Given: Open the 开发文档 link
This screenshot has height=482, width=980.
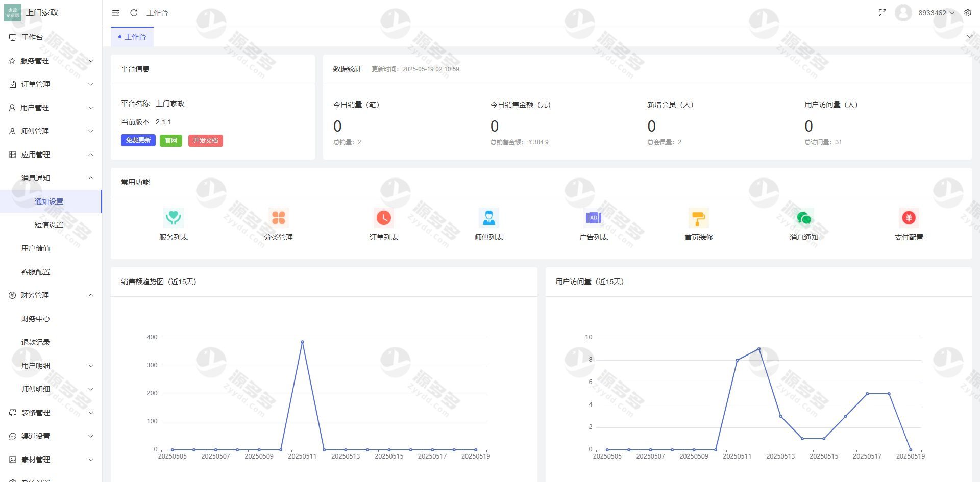Looking at the screenshot, I should [x=206, y=140].
